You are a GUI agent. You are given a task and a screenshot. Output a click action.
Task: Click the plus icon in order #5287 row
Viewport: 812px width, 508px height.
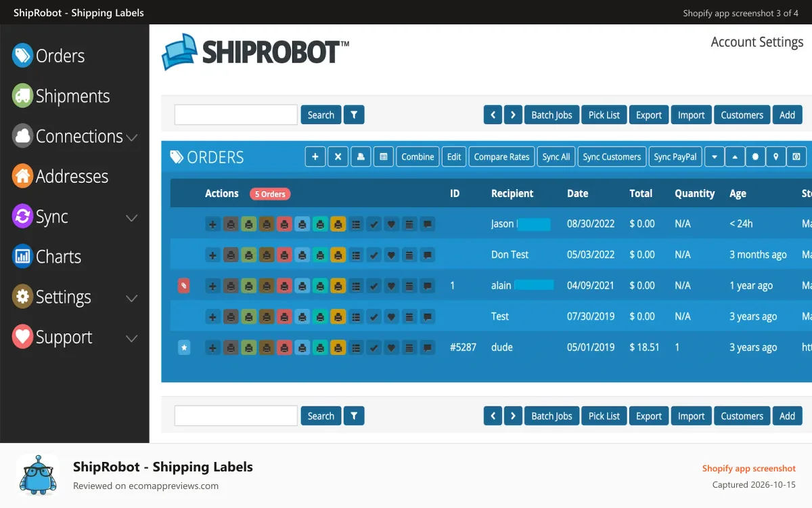pos(212,347)
